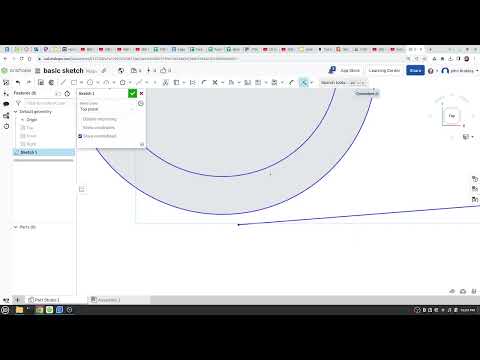Confirm Sketch 1 with green checkmark
Image resolution: width=480 pixels, height=360 pixels.
coord(132,93)
